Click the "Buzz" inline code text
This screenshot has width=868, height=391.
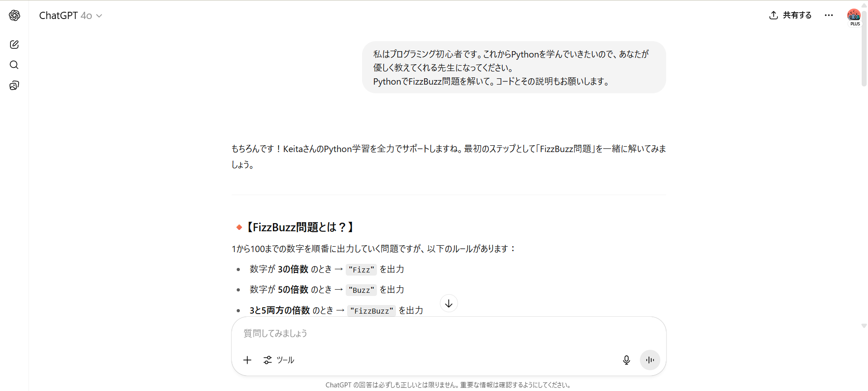pyautogui.click(x=361, y=290)
